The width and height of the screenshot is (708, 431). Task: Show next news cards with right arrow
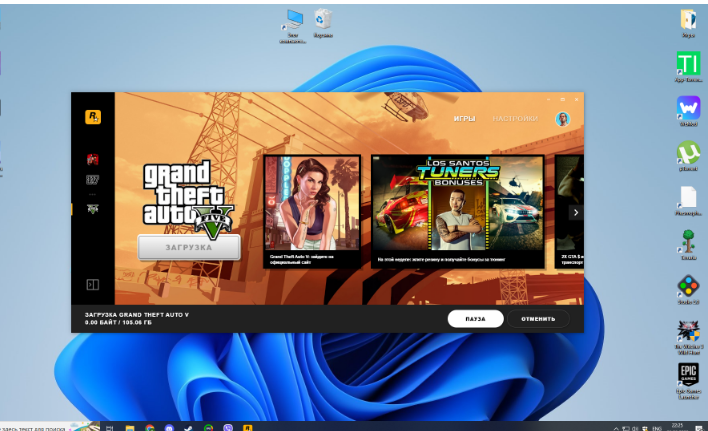[x=576, y=213]
